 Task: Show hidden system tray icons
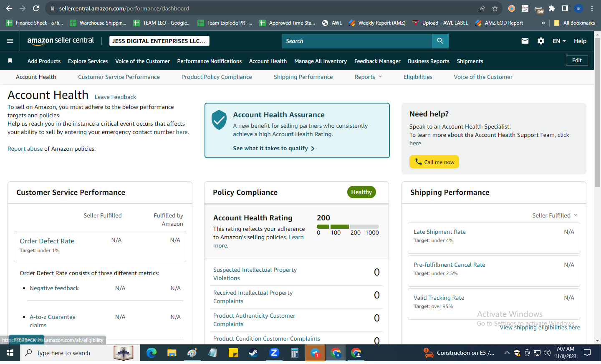[x=507, y=353]
